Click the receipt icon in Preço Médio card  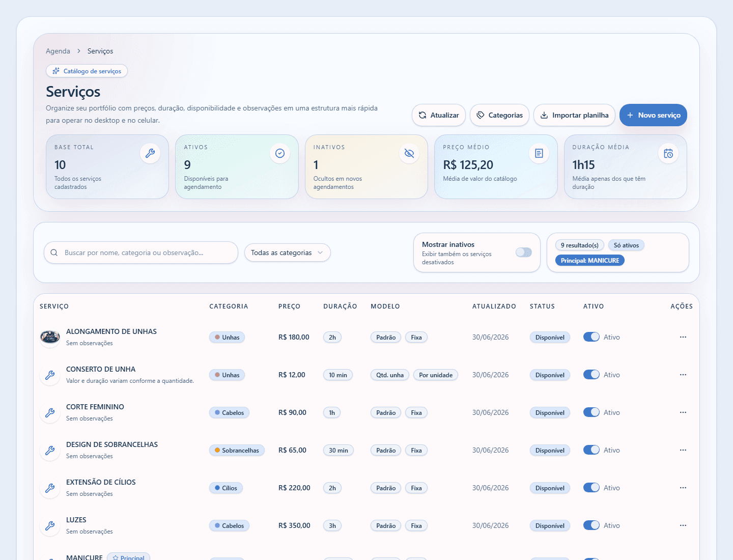point(539,153)
